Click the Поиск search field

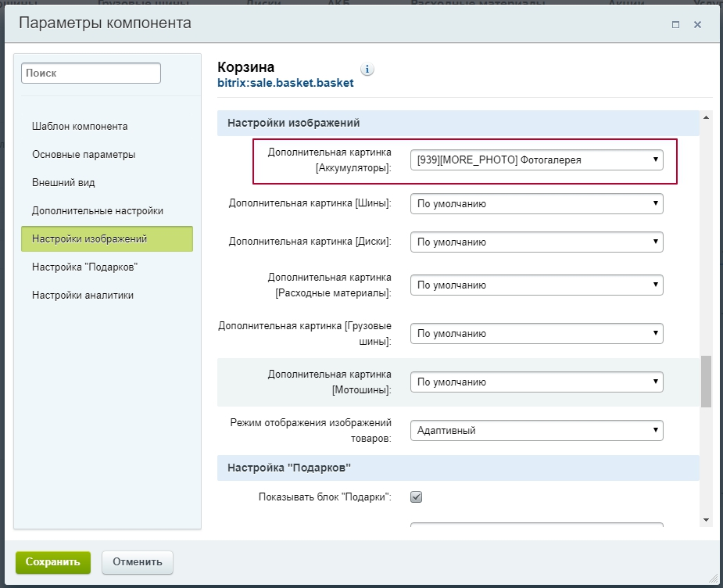[x=91, y=73]
